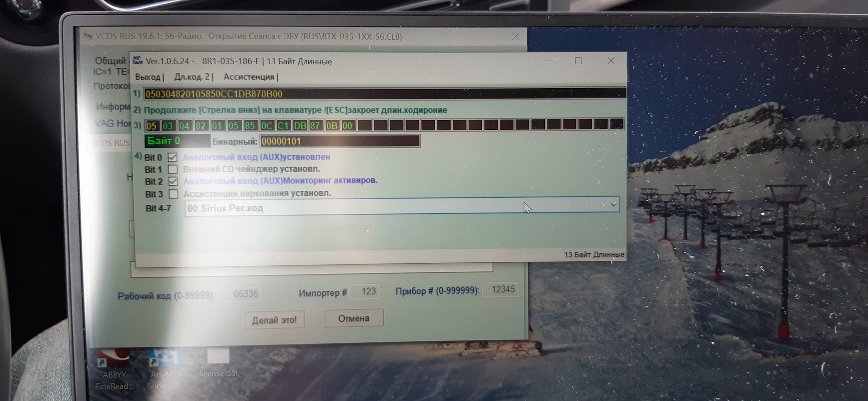
Task: Open license.dat desktop file
Action: click(219, 363)
